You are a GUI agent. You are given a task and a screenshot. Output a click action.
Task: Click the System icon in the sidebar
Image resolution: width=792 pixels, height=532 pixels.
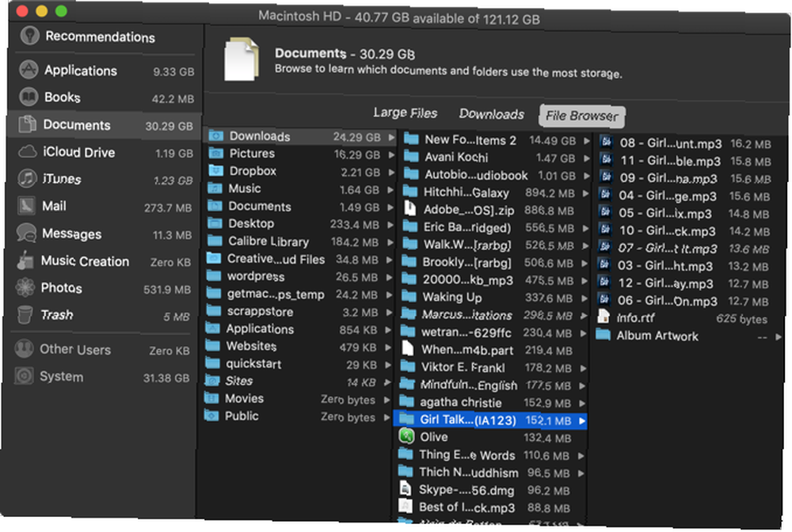[23, 375]
